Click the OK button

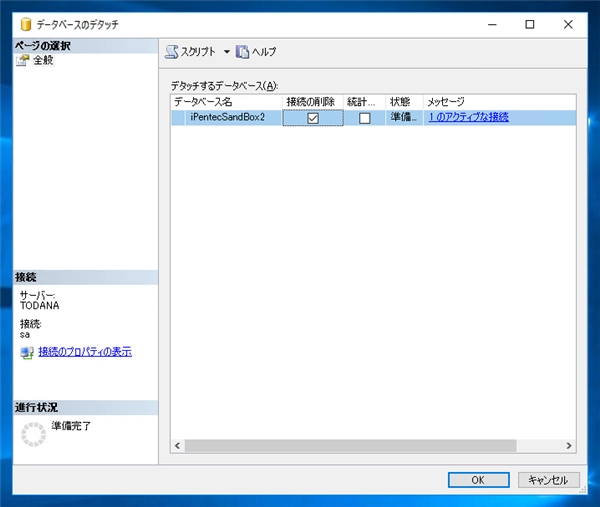(x=478, y=480)
